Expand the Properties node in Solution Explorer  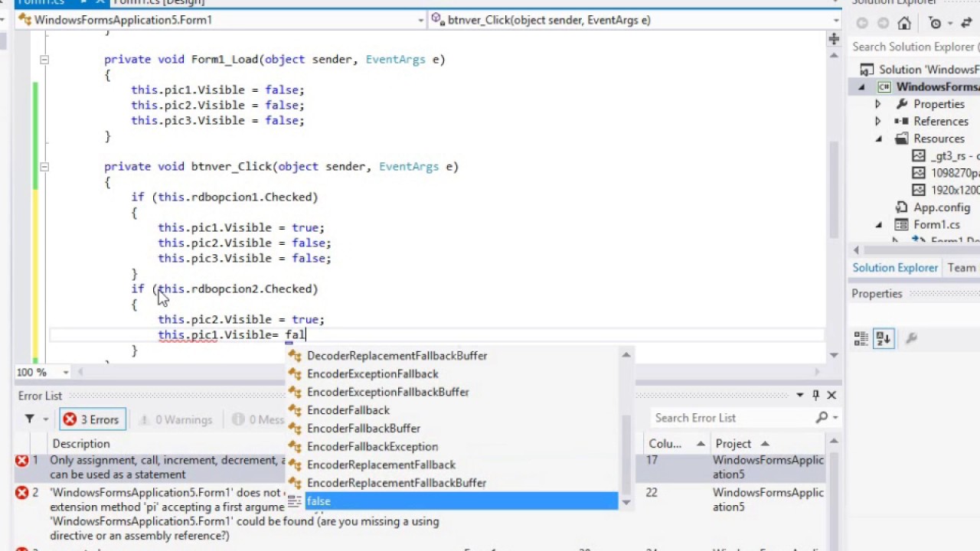pos(878,104)
